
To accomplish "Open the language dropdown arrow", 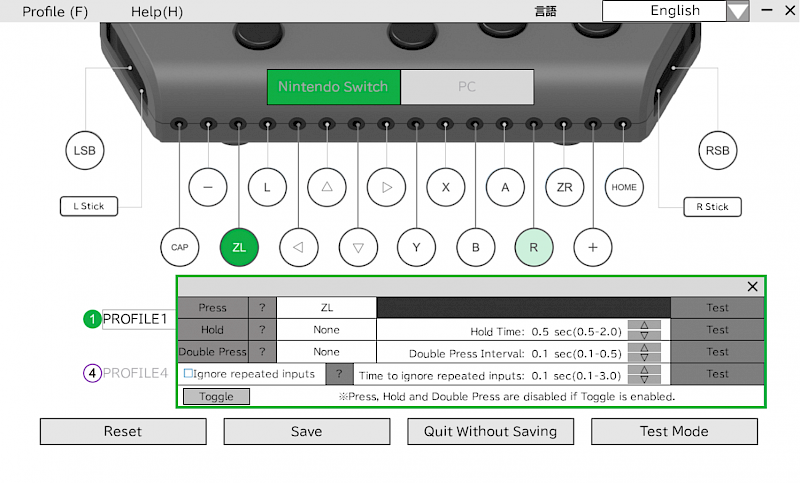I will pos(738,11).
